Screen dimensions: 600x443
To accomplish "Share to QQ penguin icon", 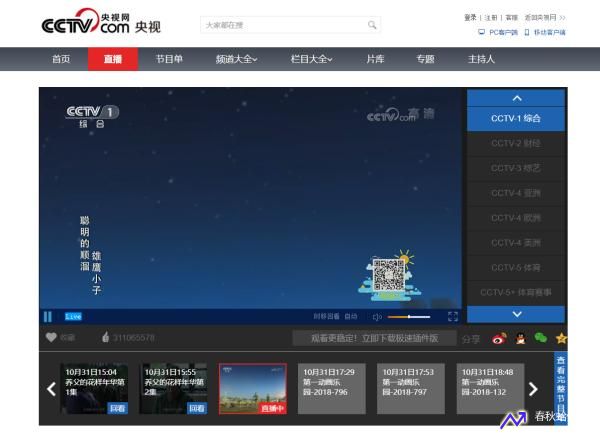I will [520, 338].
